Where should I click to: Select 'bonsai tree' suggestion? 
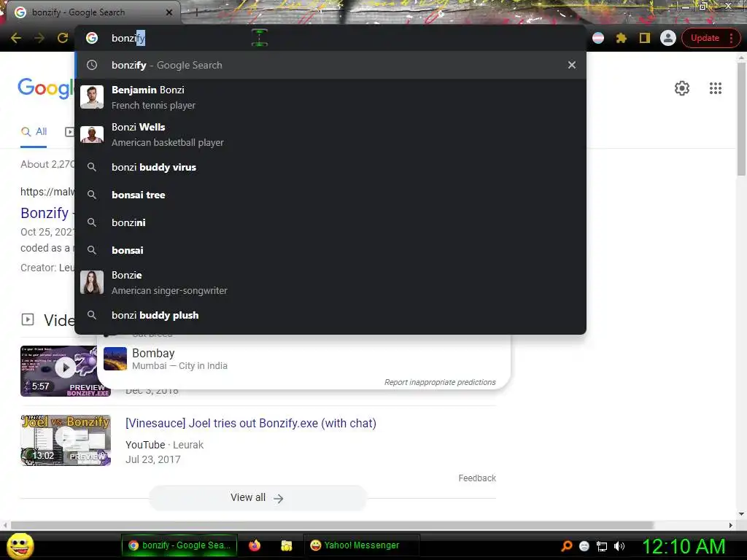(x=330, y=195)
